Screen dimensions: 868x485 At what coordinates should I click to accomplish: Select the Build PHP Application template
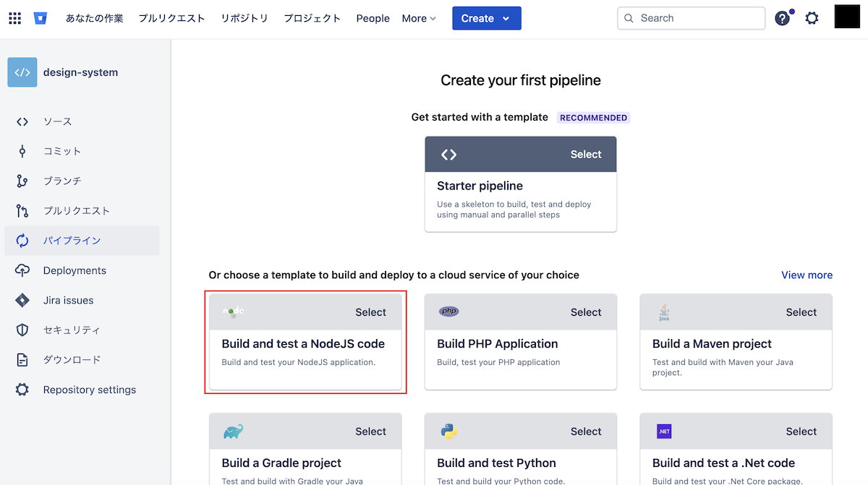[x=585, y=312]
